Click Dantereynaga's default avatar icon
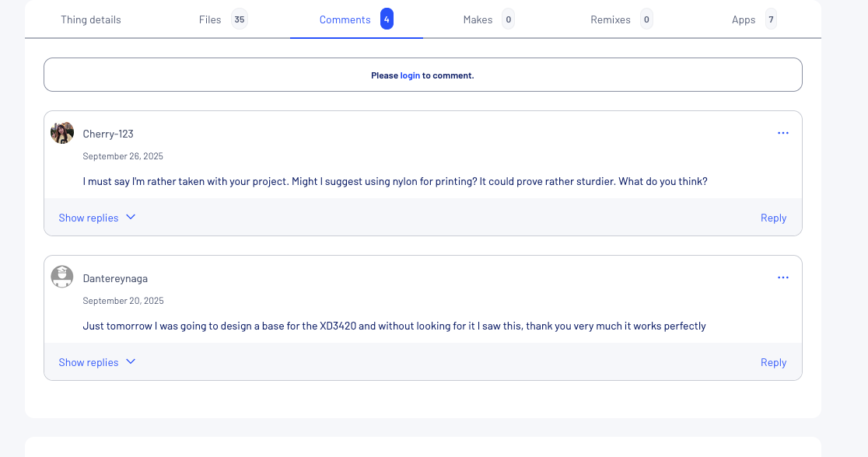This screenshot has height=457, width=868. [62, 277]
